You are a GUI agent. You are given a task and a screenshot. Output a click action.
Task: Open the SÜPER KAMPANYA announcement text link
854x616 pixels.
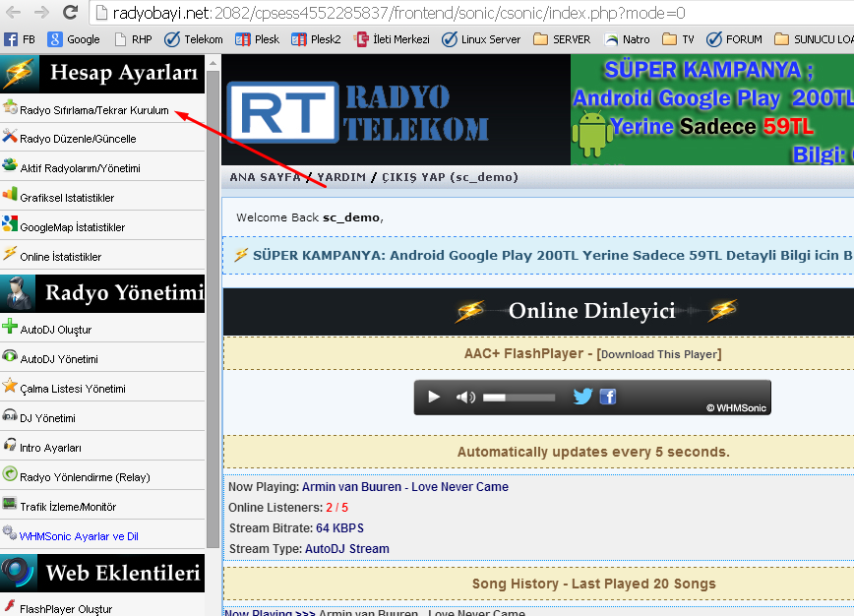tap(552, 255)
